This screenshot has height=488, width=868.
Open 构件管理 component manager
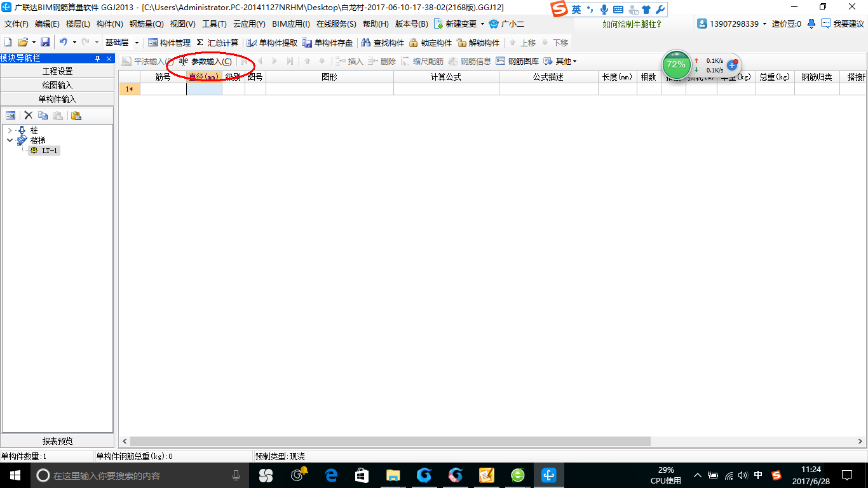(x=169, y=43)
